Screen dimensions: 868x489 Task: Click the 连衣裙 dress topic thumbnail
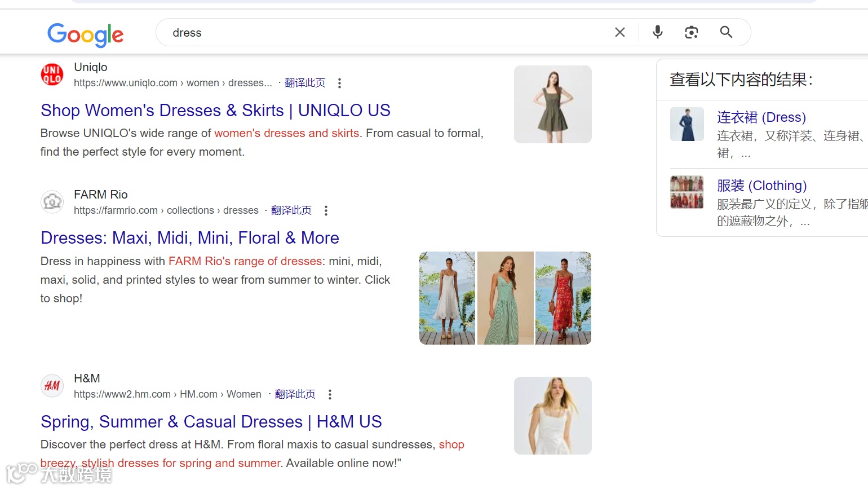(x=687, y=124)
